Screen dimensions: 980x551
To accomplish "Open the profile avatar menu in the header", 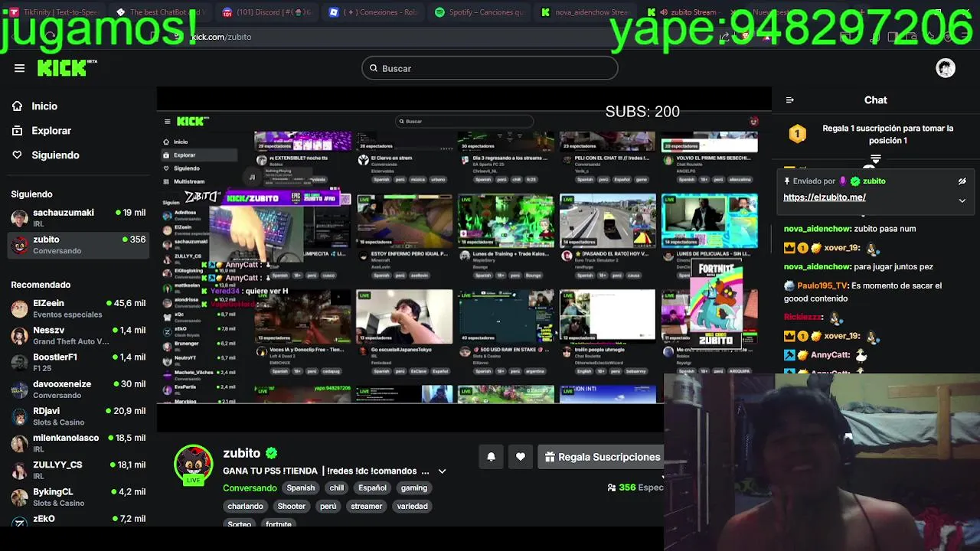I will pyautogui.click(x=946, y=68).
